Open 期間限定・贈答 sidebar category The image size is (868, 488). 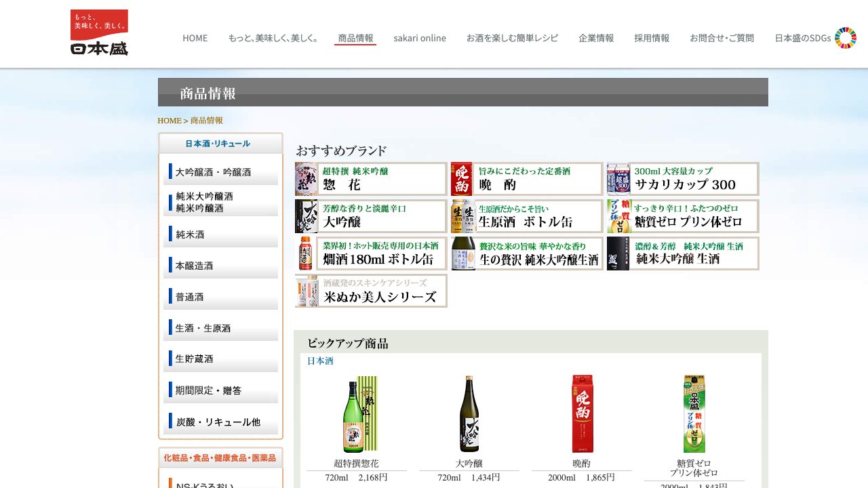click(221, 390)
